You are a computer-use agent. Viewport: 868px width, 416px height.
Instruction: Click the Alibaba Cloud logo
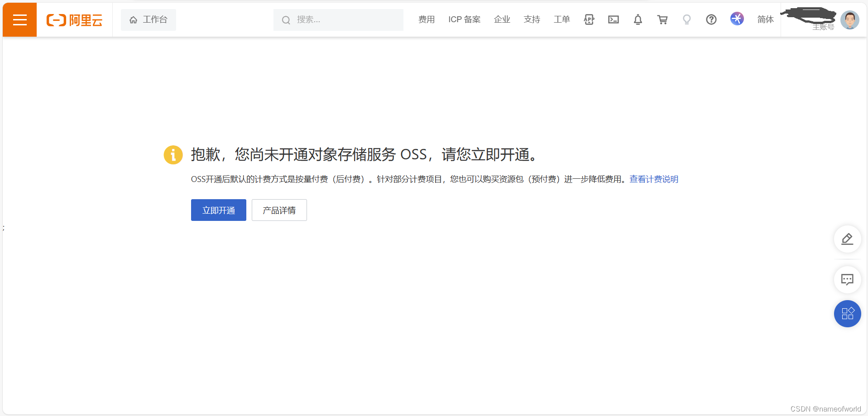(75, 20)
